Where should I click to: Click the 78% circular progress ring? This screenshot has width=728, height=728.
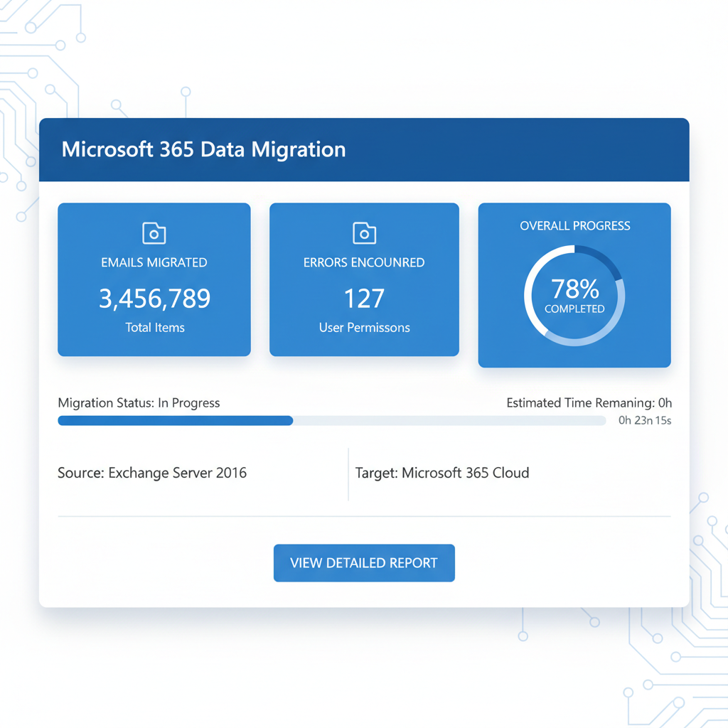[x=574, y=296]
